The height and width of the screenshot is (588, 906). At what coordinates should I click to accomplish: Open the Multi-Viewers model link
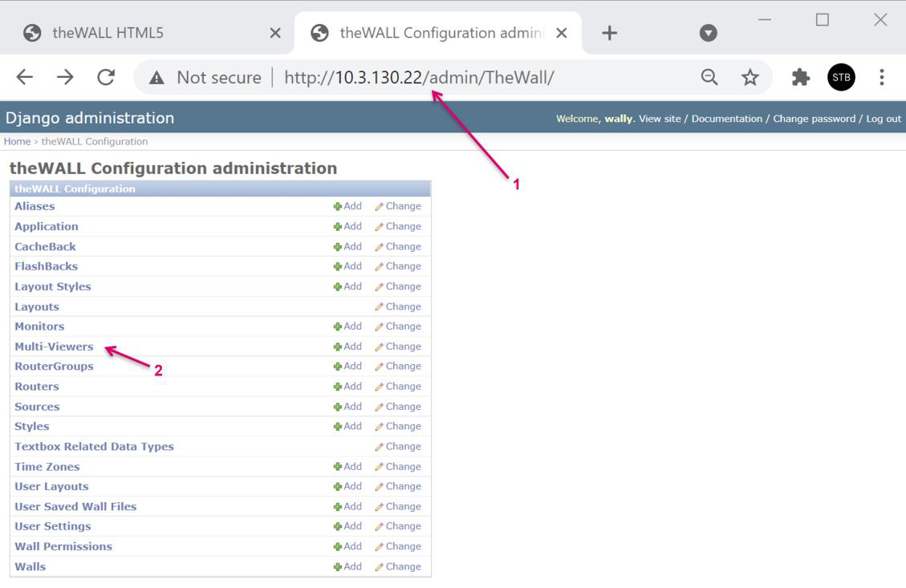[54, 347]
